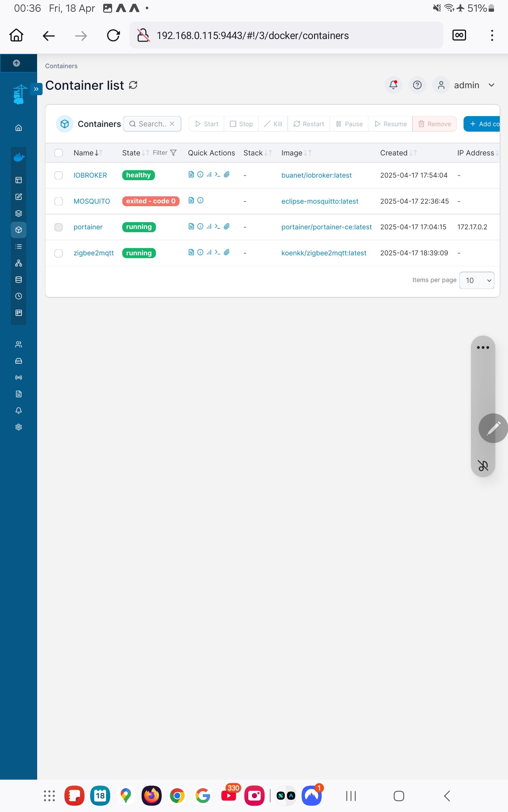Open the State Filter dropdown
This screenshot has height=812, width=508.
(x=164, y=153)
